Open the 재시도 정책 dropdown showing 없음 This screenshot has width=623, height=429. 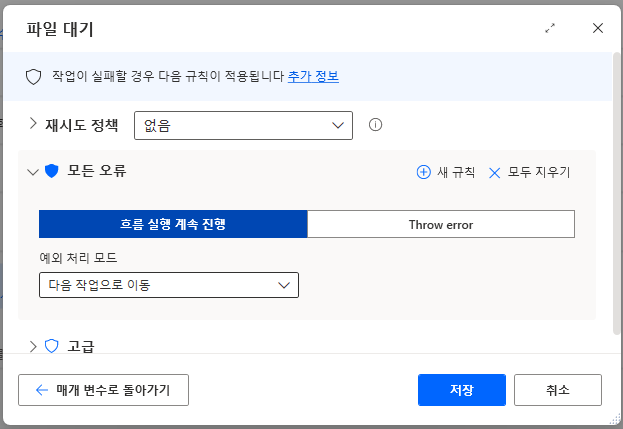(243, 126)
